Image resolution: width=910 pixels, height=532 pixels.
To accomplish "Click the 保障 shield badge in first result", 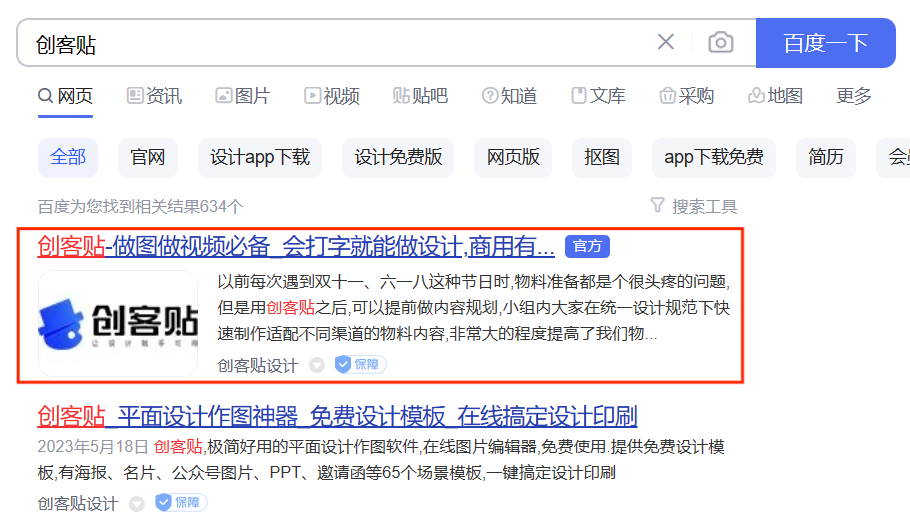I will (360, 364).
